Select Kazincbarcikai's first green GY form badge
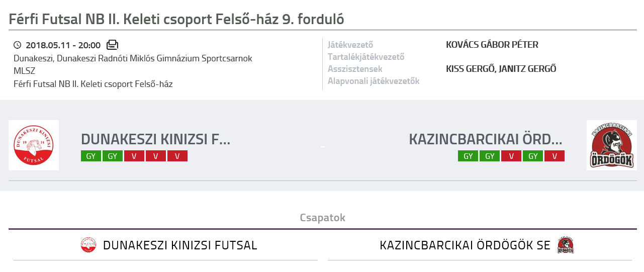 tap(468, 156)
